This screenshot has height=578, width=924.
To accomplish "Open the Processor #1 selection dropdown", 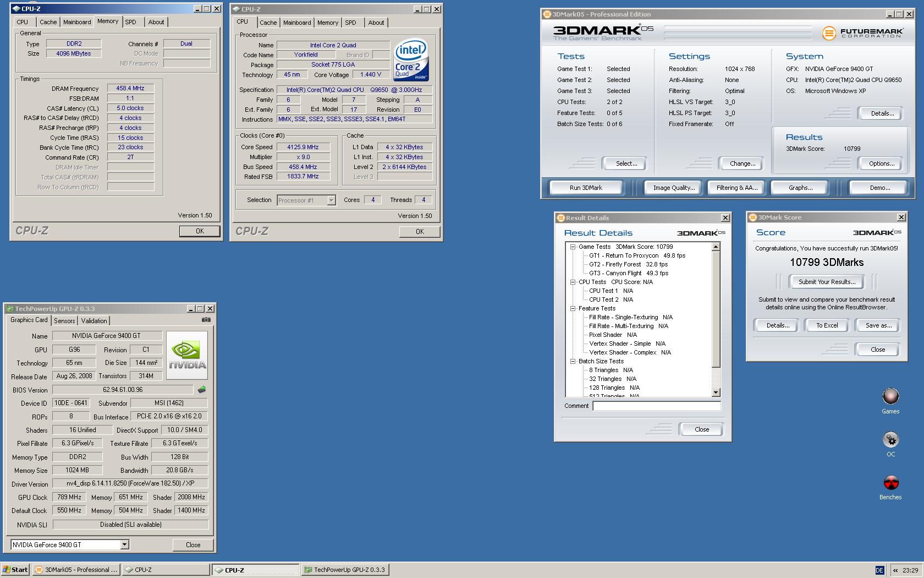I will (331, 200).
